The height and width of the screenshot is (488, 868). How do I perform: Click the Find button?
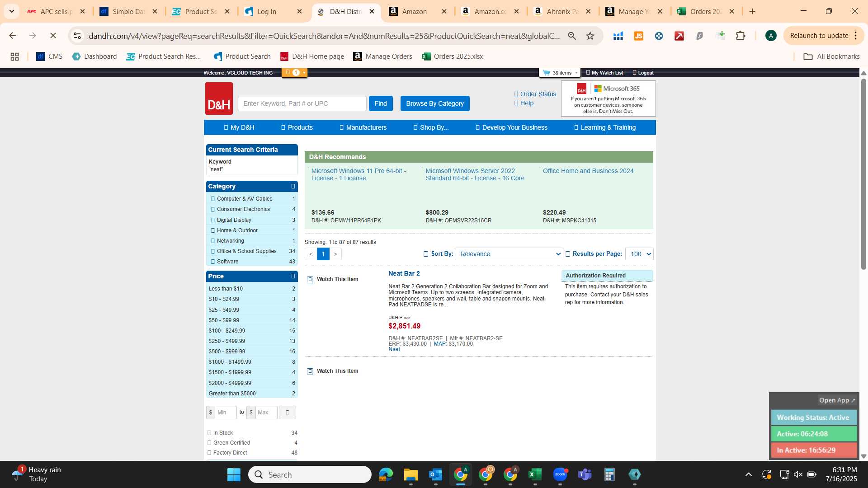pyautogui.click(x=381, y=103)
